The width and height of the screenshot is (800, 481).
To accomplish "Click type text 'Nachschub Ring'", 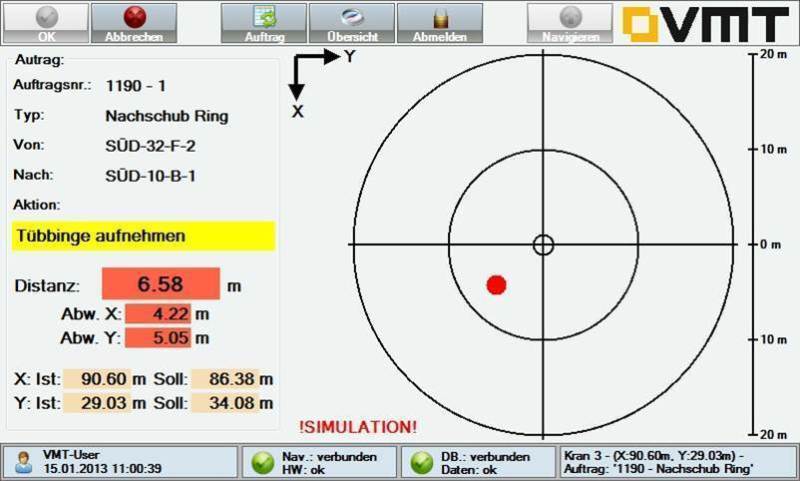I will pos(167,116).
